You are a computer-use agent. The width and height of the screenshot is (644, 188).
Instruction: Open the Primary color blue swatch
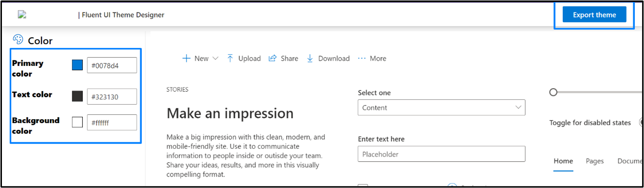tap(77, 65)
